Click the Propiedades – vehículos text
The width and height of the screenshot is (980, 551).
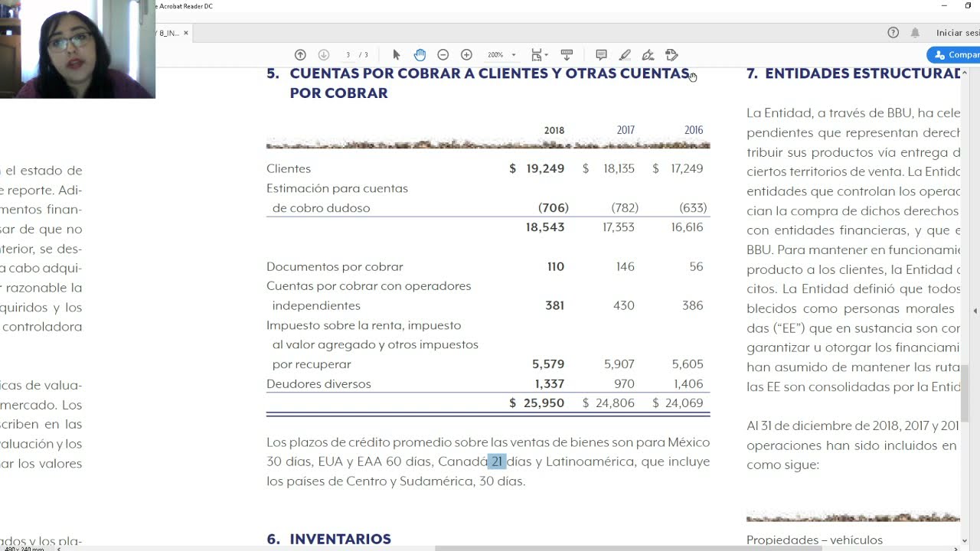pos(815,540)
